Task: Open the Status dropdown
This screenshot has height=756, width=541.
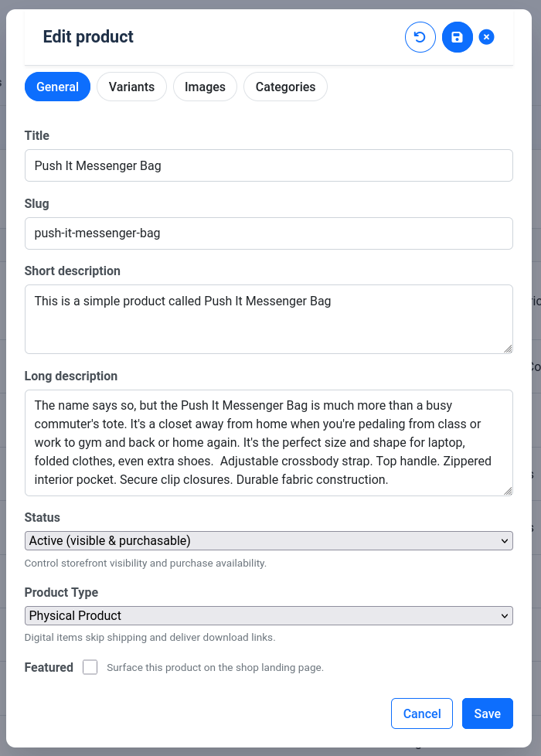Action: tap(269, 540)
